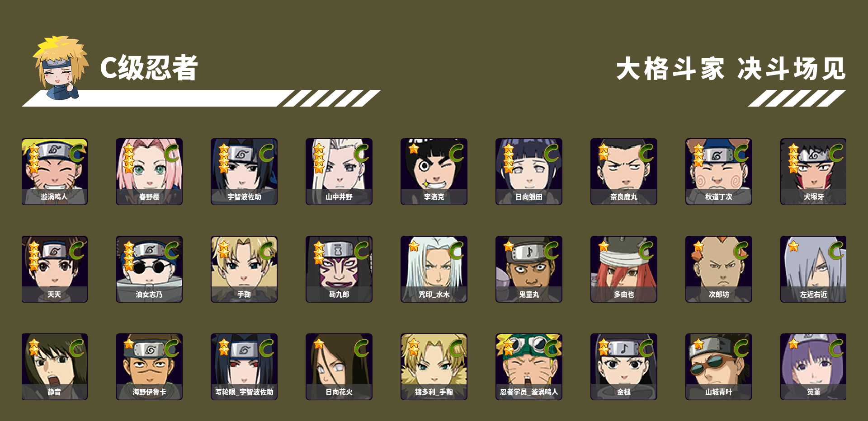Select the 李洛克 ninja icon
Viewport: 868px width, 421px height.
434,172
